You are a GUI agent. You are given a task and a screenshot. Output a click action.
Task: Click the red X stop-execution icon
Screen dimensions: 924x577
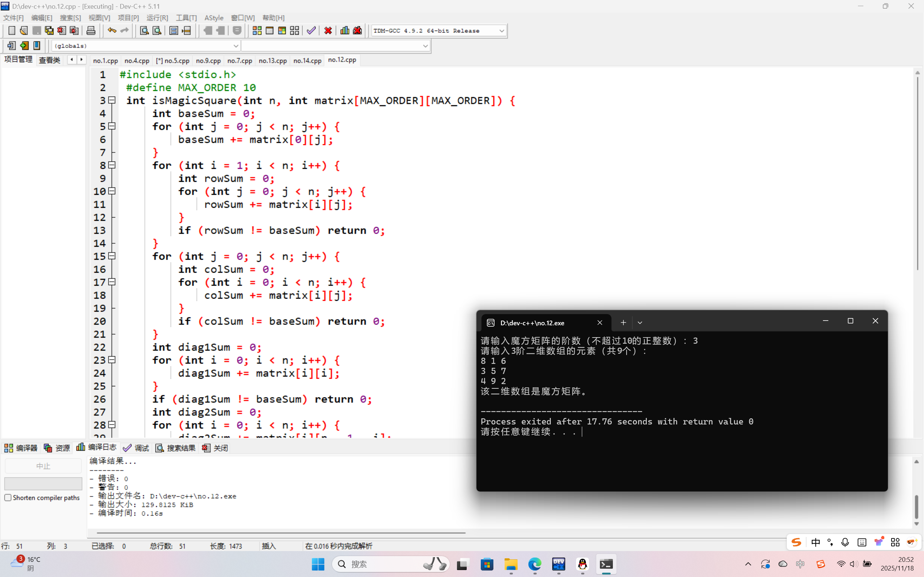[x=328, y=31]
